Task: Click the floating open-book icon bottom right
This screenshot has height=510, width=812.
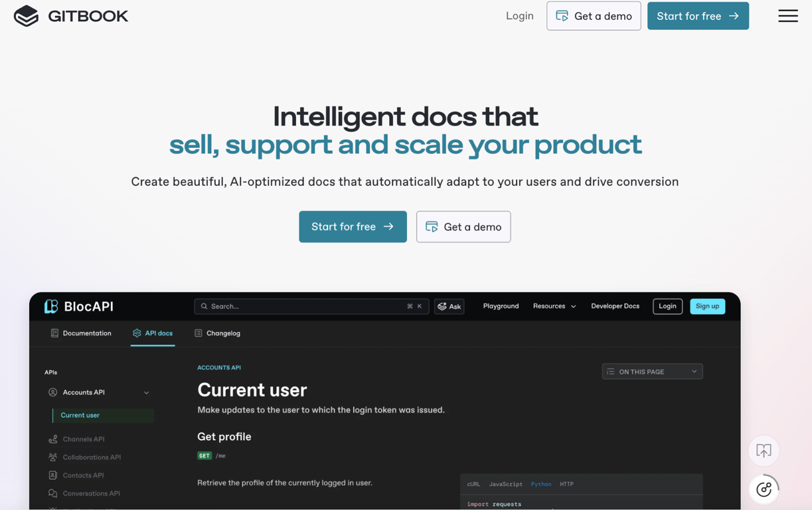Action: 764,450
